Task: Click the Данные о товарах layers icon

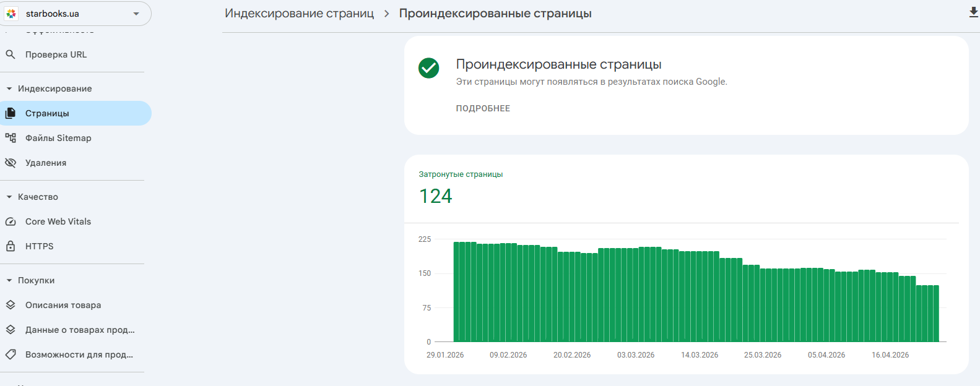Action: pyautogui.click(x=11, y=330)
